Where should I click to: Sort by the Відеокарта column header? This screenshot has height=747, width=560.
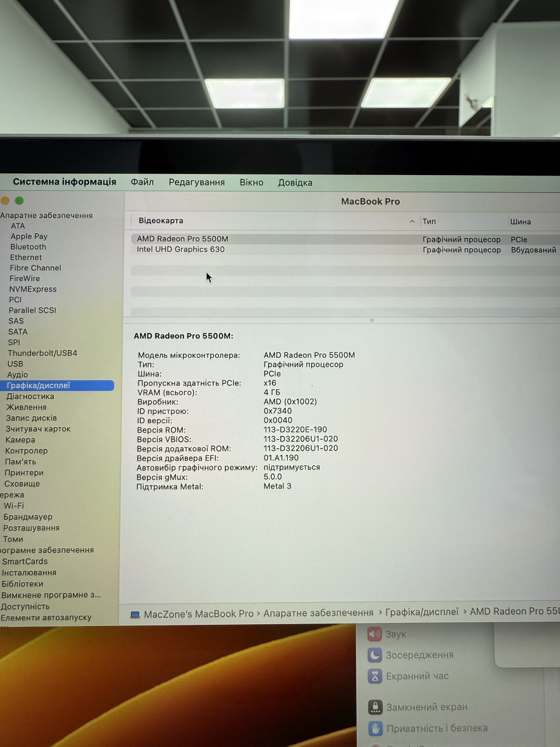pyautogui.click(x=161, y=221)
